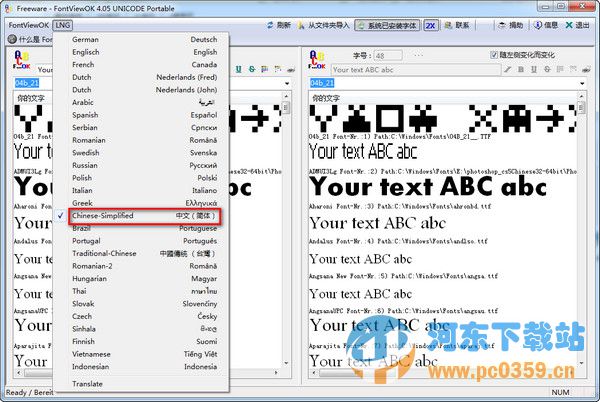Select checked Chinese-Simplified entry
The width and height of the screenshot is (600, 402).
(x=145, y=216)
